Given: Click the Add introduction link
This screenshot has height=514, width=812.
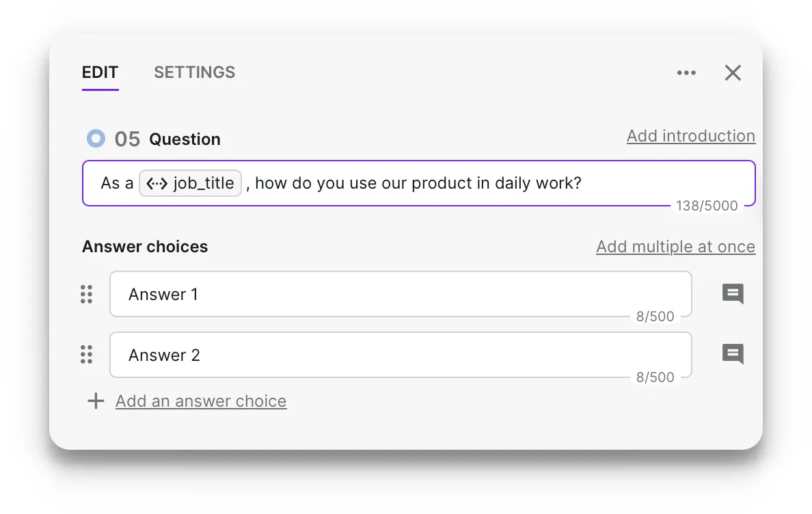Looking at the screenshot, I should (x=691, y=136).
